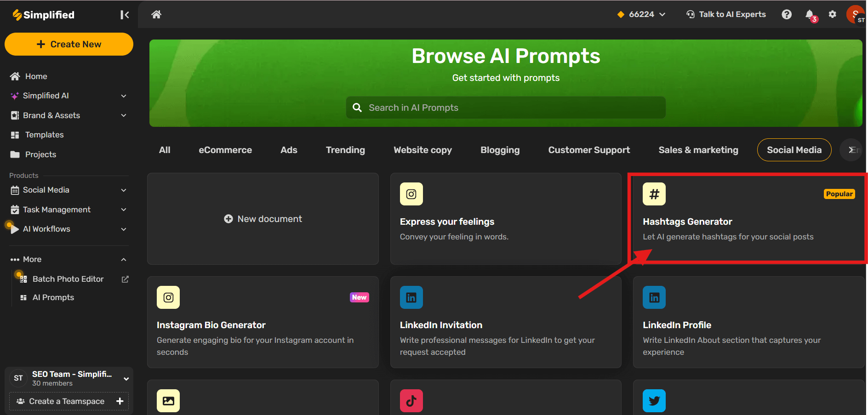Click the plus icon beside Create a Teamspace

coord(120,401)
